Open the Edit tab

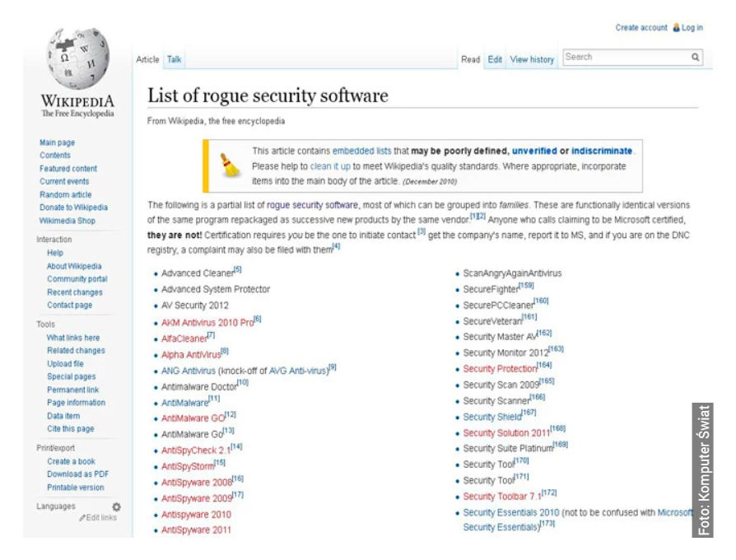[495, 59]
